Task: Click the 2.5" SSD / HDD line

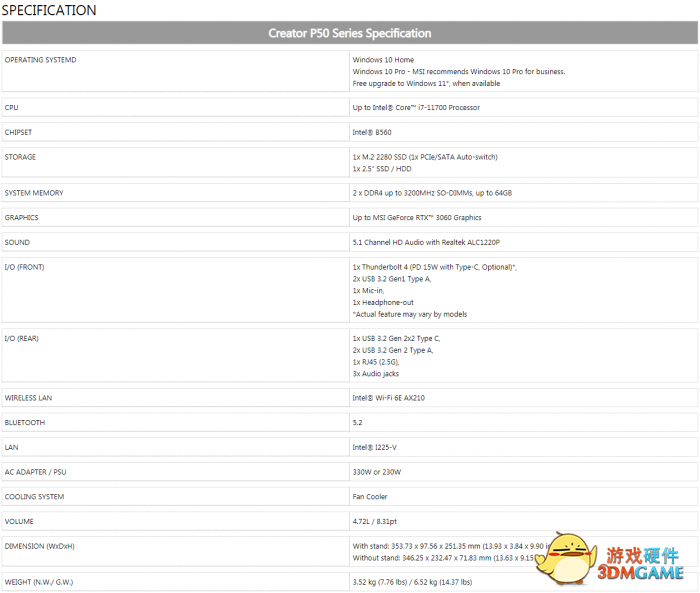Action: 382,169
